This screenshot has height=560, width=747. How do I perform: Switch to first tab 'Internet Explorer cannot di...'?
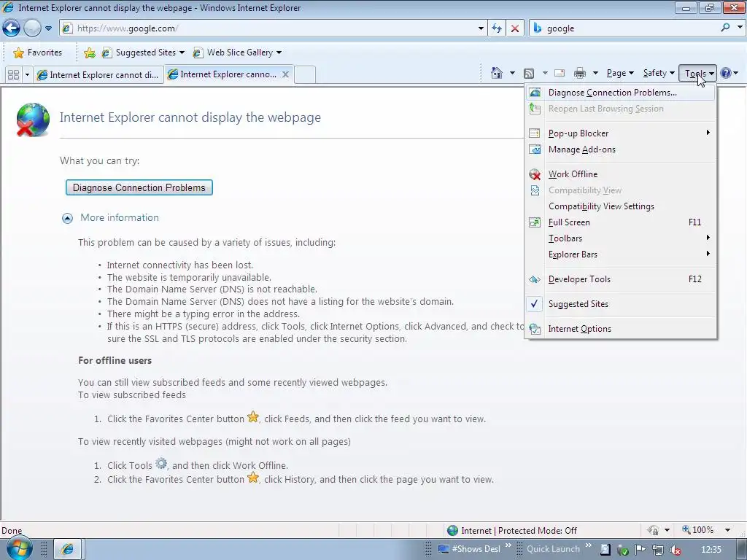click(98, 75)
